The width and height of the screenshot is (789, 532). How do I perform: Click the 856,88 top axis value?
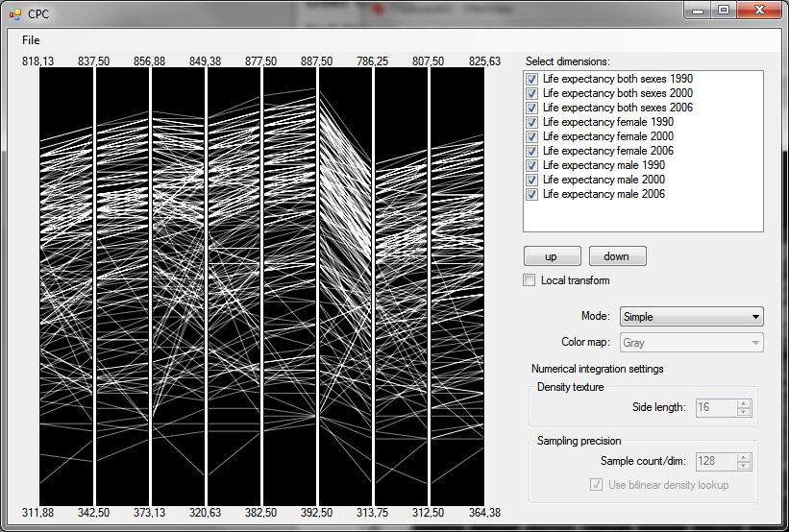point(150,61)
